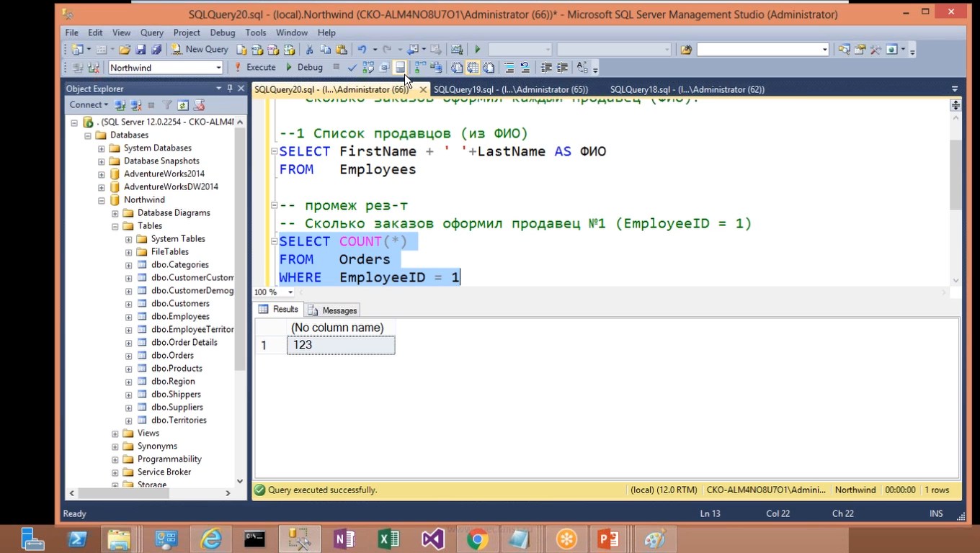Open the Northwind database dropdown
Screen dimensions: 980x553
click(218, 68)
